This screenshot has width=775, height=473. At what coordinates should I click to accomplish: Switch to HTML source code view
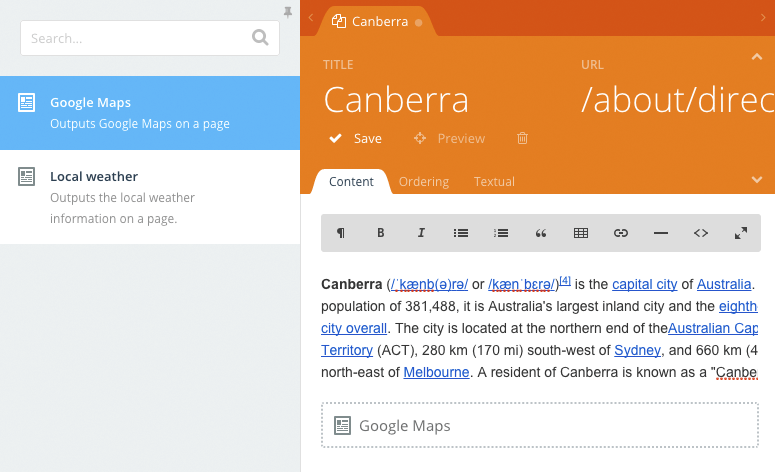tap(701, 233)
